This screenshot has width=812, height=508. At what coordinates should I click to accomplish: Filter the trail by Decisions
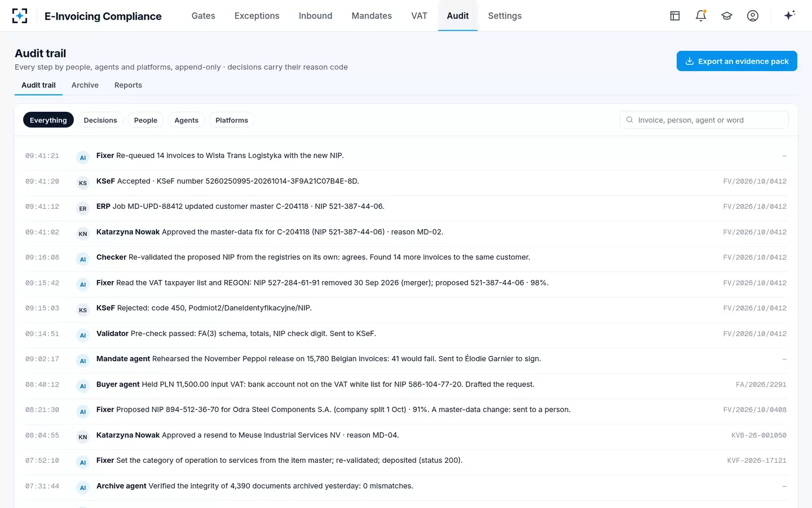click(x=100, y=120)
